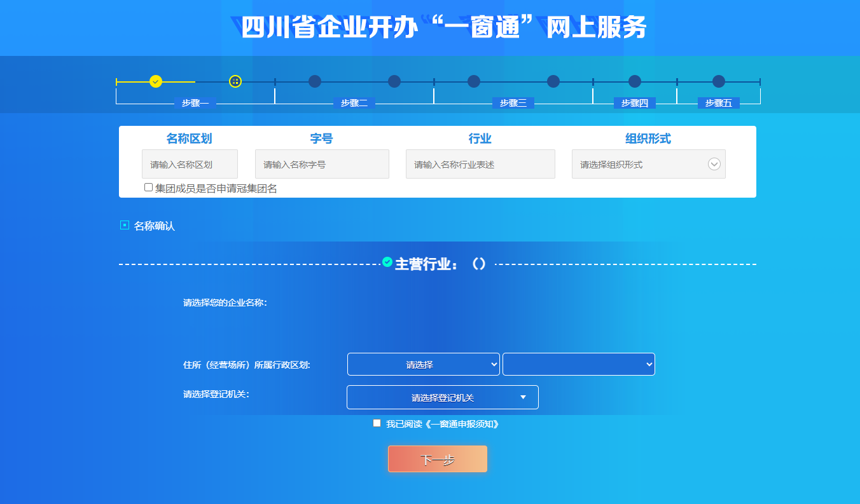Open the 《一窗通申报须知》 notice link
Viewport: 860px width, 504px height.
(x=464, y=423)
